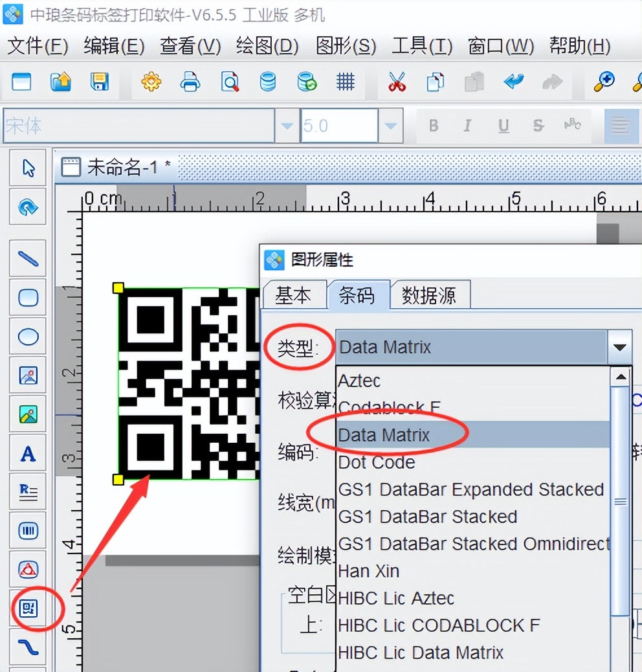642x672 pixels.
Task: Open database settings cylinder icon
Action: point(268,82)
